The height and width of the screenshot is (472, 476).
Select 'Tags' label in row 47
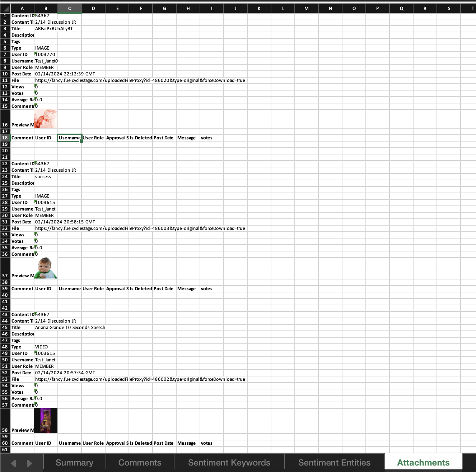pyautogui.click(x=22, y=341)
